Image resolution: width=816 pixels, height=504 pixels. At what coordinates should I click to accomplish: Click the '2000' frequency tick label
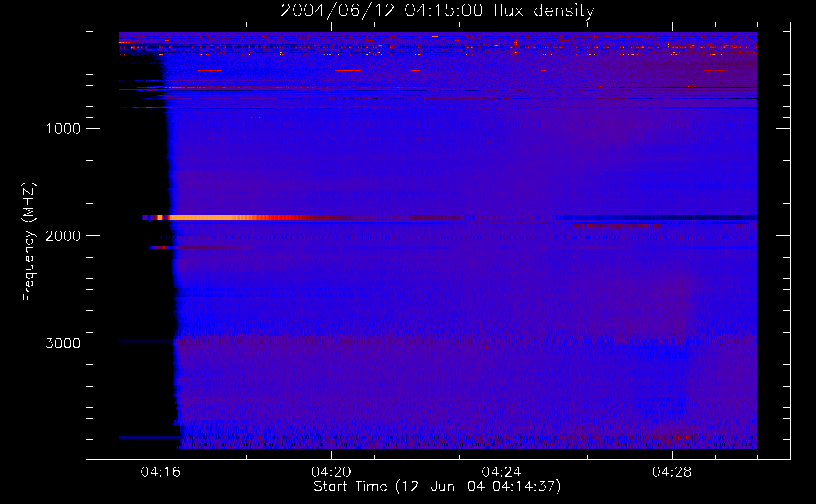(x=63, y=236)
